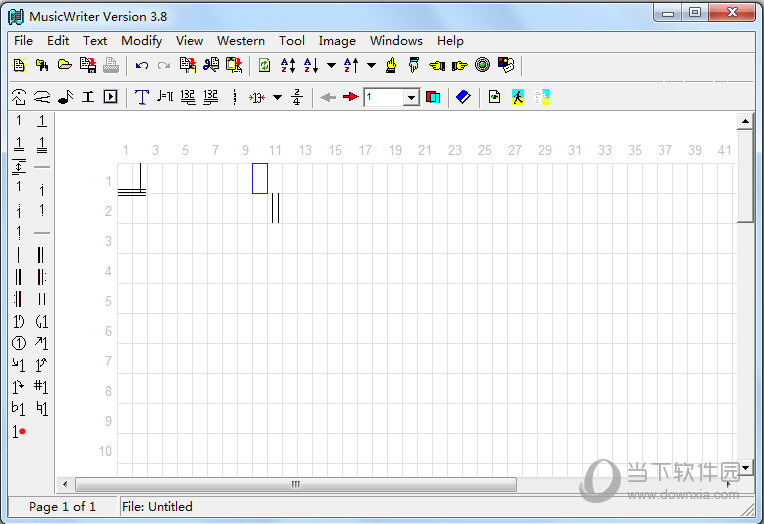
Task: Expand dropdown next to red barline icon
Action: 277,97
